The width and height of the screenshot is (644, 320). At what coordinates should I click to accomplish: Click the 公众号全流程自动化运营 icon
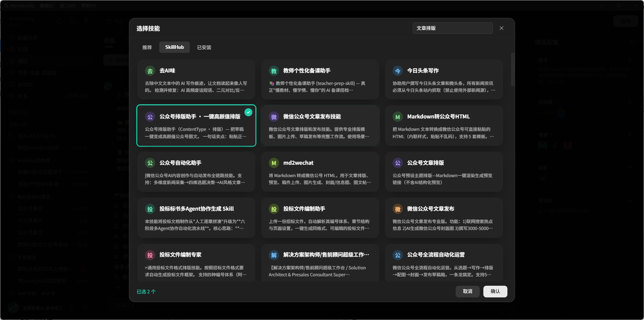[x=397, y=255]
